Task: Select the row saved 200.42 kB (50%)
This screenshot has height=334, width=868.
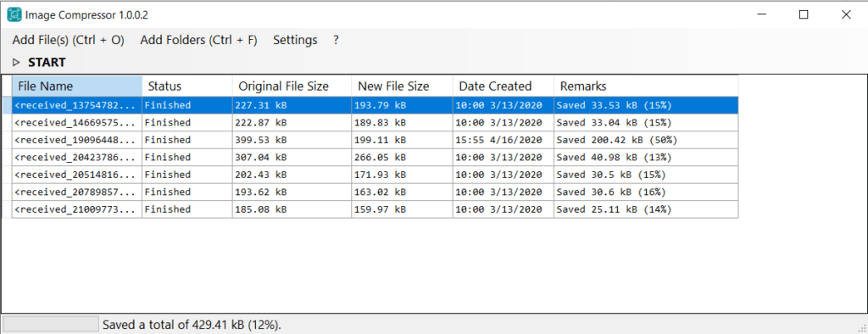Action: tap(375, 140)
